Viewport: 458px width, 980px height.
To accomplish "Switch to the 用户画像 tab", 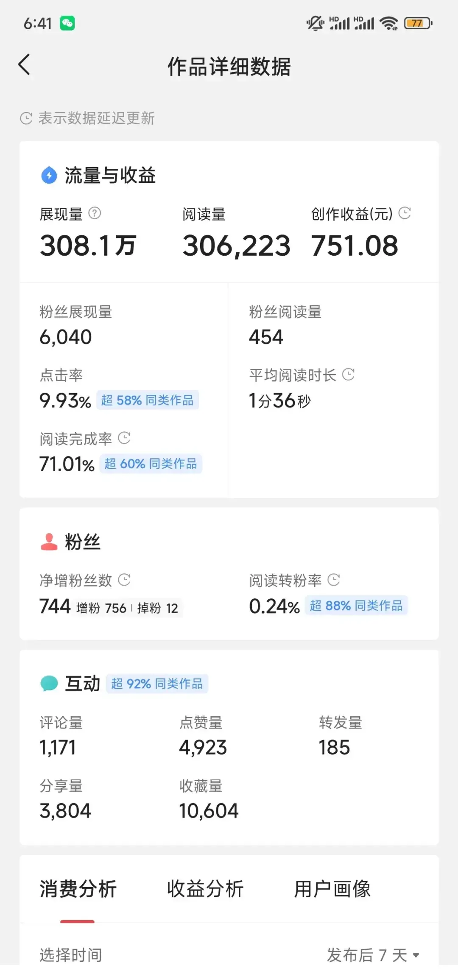I will point(332,889).
